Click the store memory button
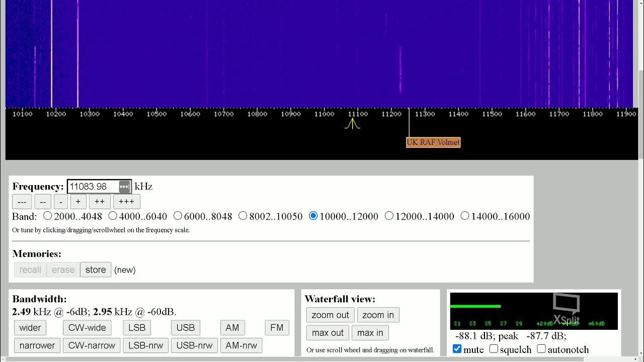This screenshot has width=644, height=362. tap(96, 269)
